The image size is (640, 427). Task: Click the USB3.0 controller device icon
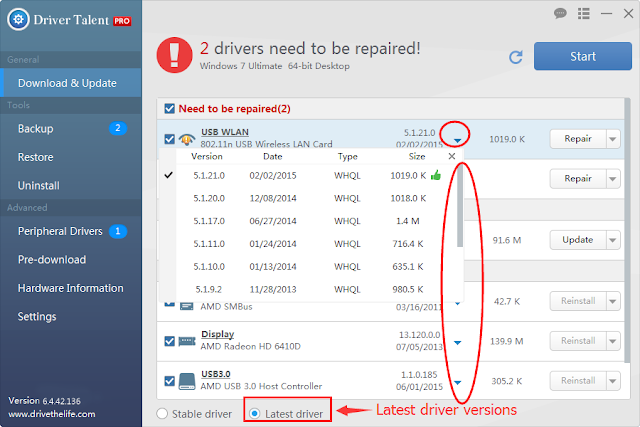pyautogui.click(x=187, y=381)
